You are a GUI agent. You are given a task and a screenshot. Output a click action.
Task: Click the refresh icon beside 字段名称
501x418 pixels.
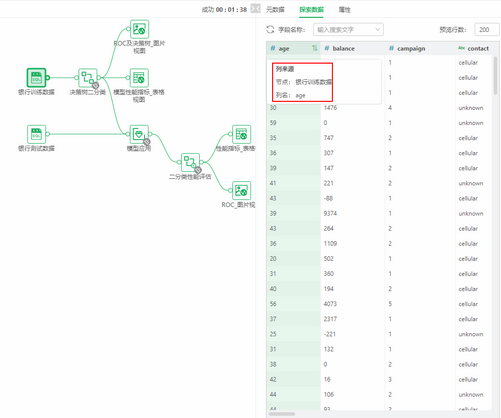coord(270,30)
